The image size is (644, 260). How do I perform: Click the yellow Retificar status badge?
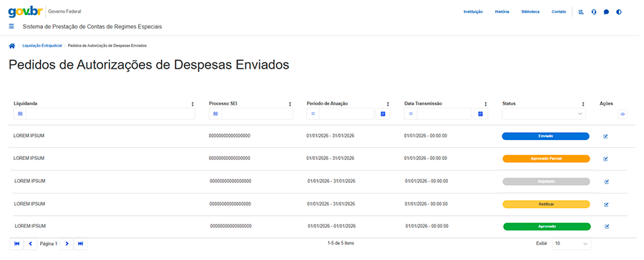(x=546, y=204)
